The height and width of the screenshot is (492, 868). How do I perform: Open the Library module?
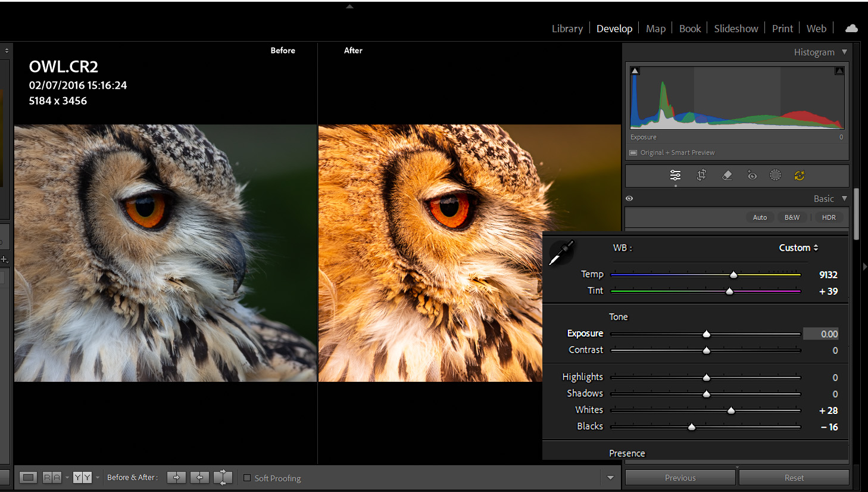point(567,29)
